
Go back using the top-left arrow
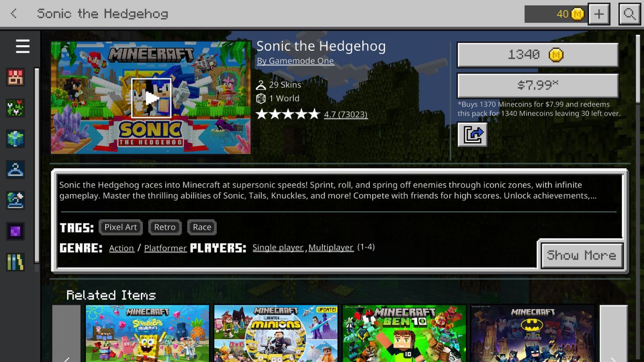click(x=14, y=14)
